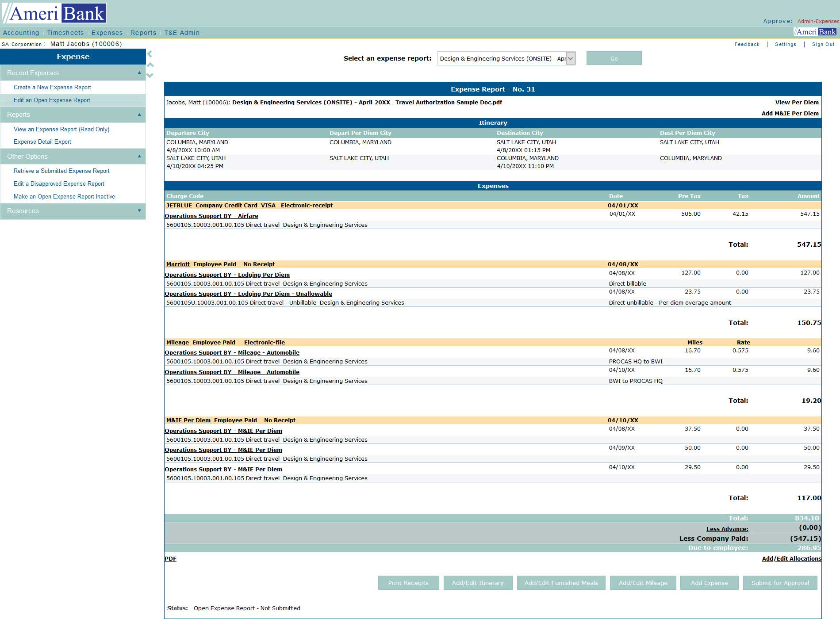Collapse the Reports sidebar section

139,115
